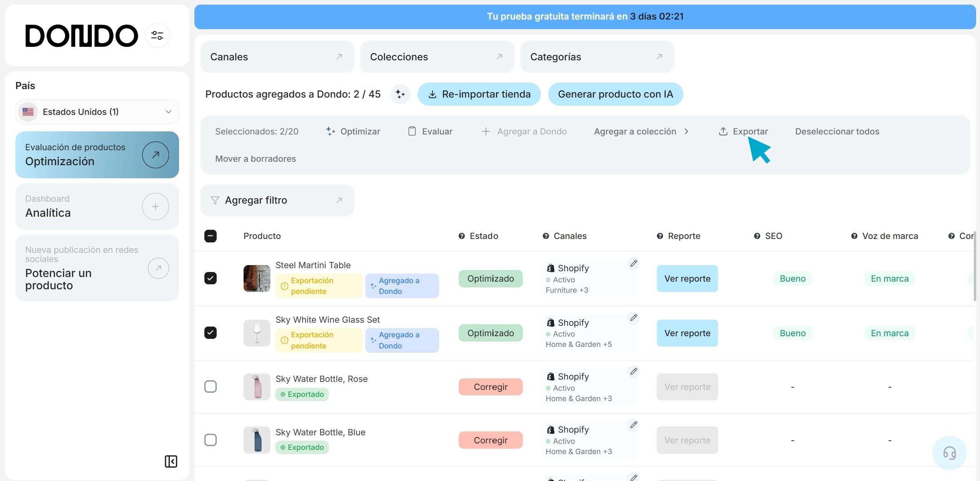Screen dimensions: 980x481
Task: Click Ver reporte for Sky White Wine Glass Set
Action: click(687, 333)
